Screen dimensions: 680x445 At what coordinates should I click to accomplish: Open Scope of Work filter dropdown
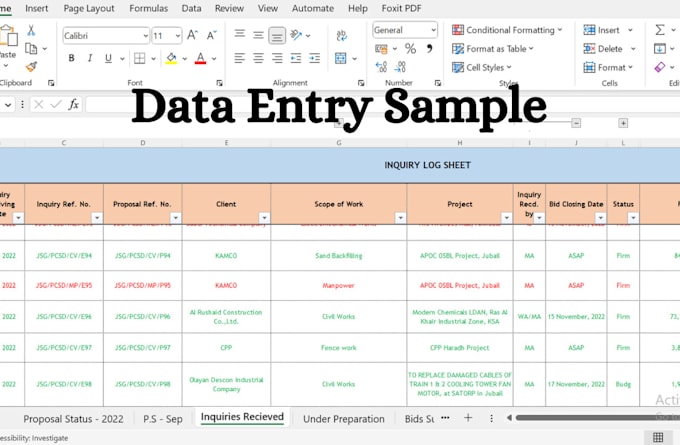(400, 217)
